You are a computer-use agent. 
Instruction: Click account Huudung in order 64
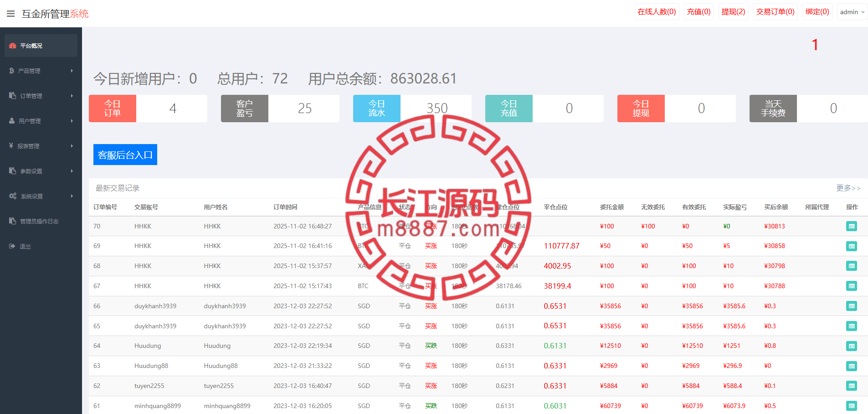pyautogui.click(x=148, y=346)
